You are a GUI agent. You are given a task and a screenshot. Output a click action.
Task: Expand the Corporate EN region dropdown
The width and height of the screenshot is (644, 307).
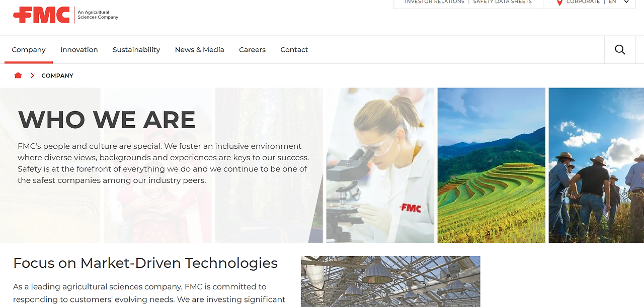click(x=626, y=2)
